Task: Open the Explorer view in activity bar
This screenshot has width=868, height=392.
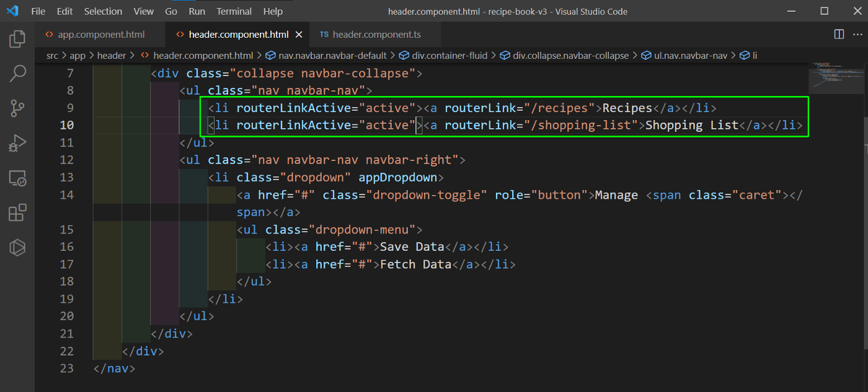Action: pyautogui.click(x=17, y=40)
